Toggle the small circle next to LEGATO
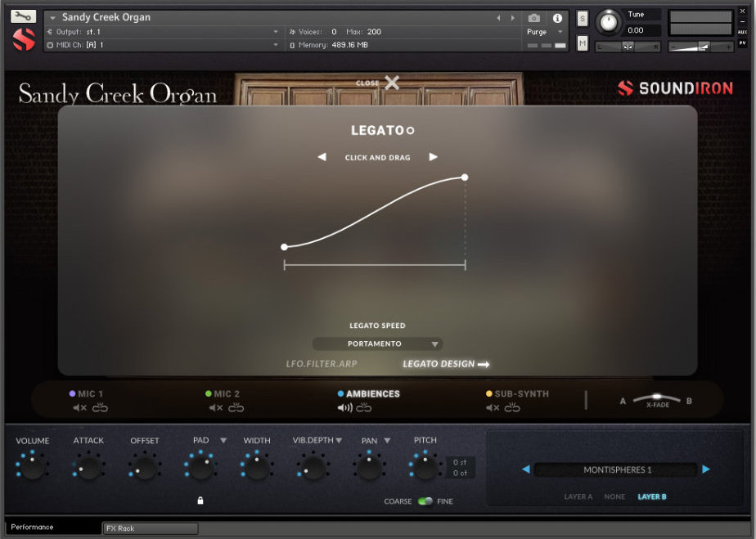 (x=410, y=130)
